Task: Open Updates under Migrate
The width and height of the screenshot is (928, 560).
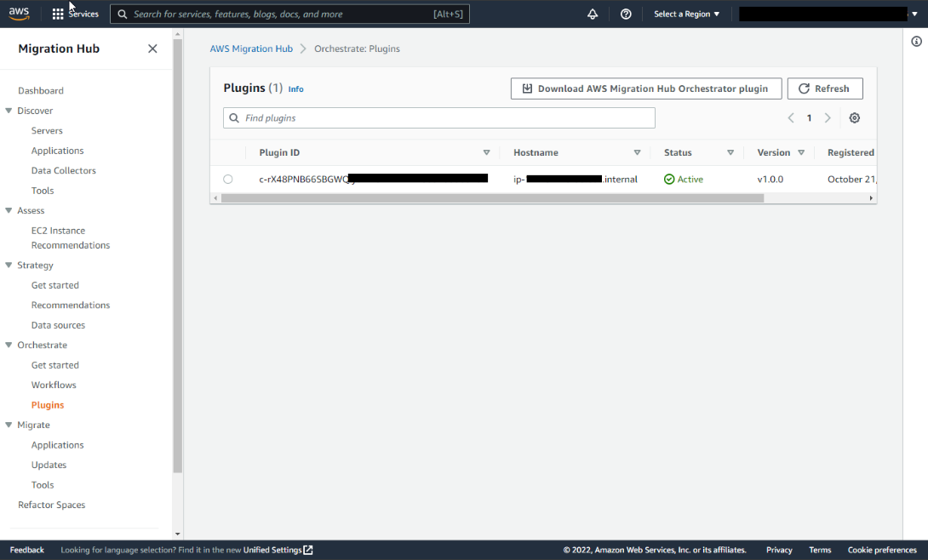Action: tap(49, 465)
